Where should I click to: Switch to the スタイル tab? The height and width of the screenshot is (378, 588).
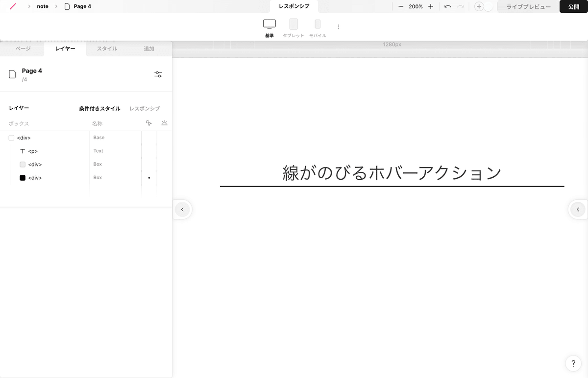(107, 48)
